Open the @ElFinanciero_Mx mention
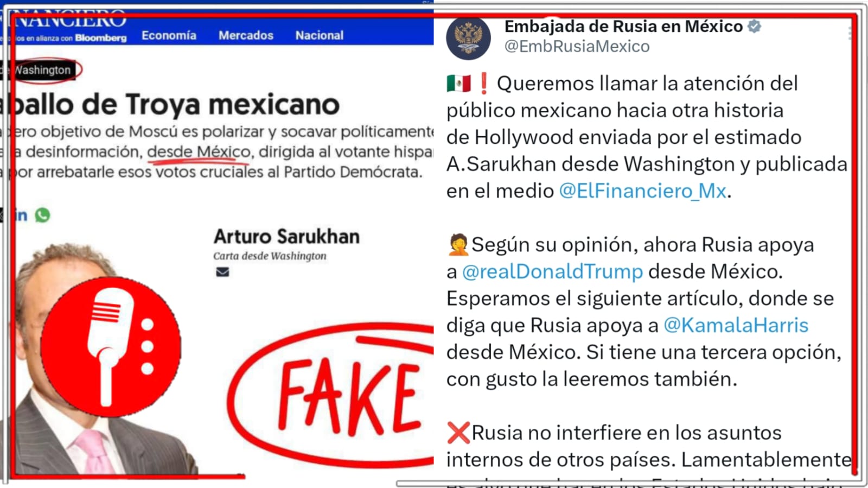The height and width of the screenshot is (488, 868). (642, 191)
